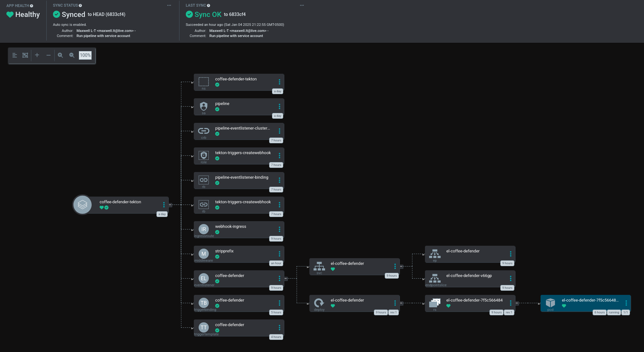The height and width of the screenshot is (352, 644).
Task: Open kebab menu of coffee-defender-tekton application node
Action: pos(164,205)
